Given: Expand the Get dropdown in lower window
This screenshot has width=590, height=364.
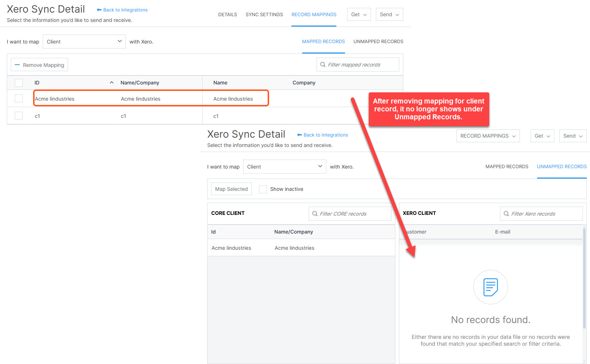Looking at the screenshot, I should (543, 136).
